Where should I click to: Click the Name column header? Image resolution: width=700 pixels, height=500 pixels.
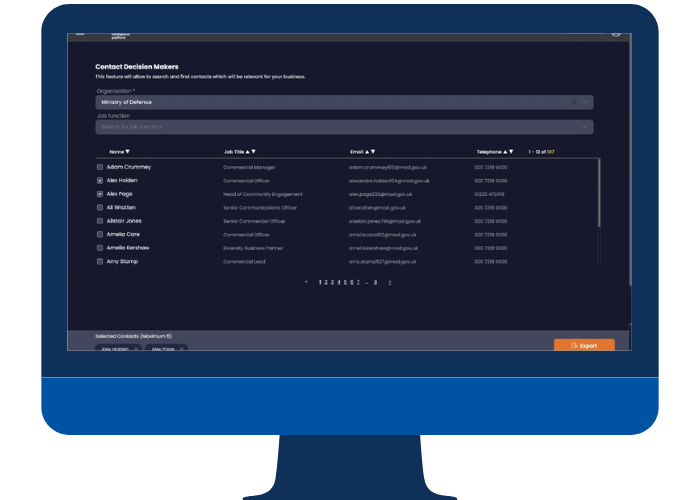pos(117,152)
